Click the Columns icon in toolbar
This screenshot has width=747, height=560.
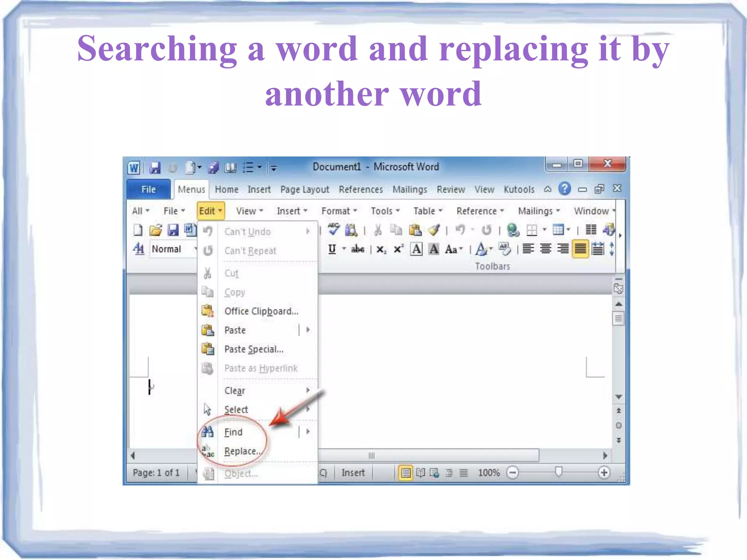[x=591, y=230]
